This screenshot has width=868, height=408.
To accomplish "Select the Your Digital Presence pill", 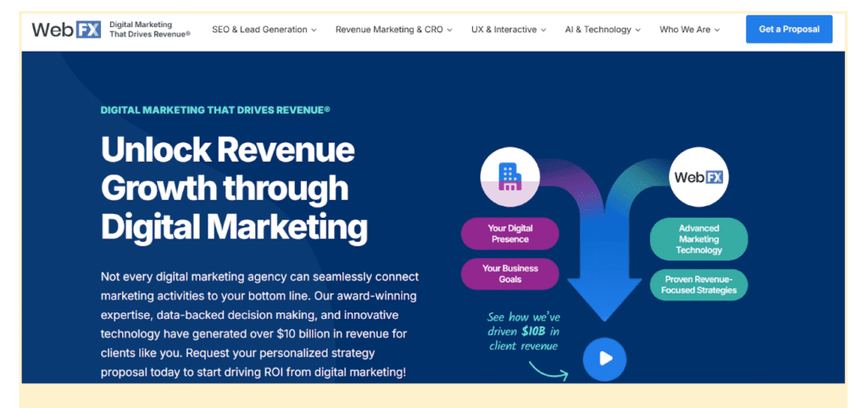I will [509, 233].
